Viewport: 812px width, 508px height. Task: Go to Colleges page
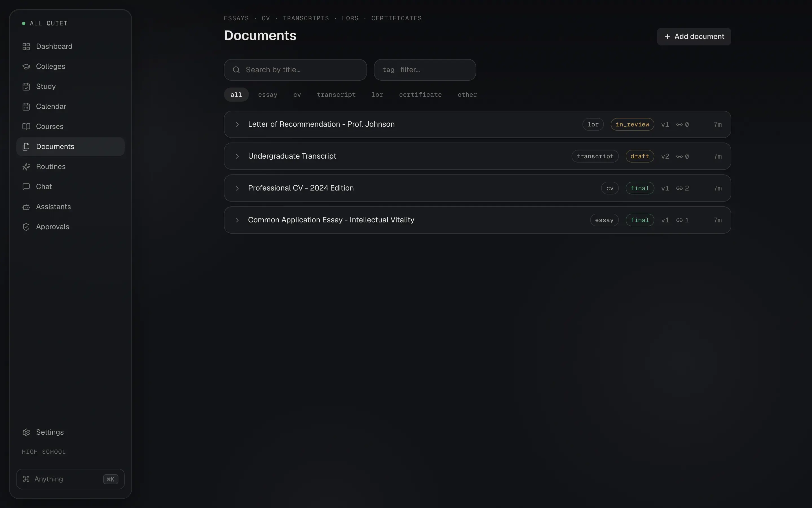click(x=70, y=67)
